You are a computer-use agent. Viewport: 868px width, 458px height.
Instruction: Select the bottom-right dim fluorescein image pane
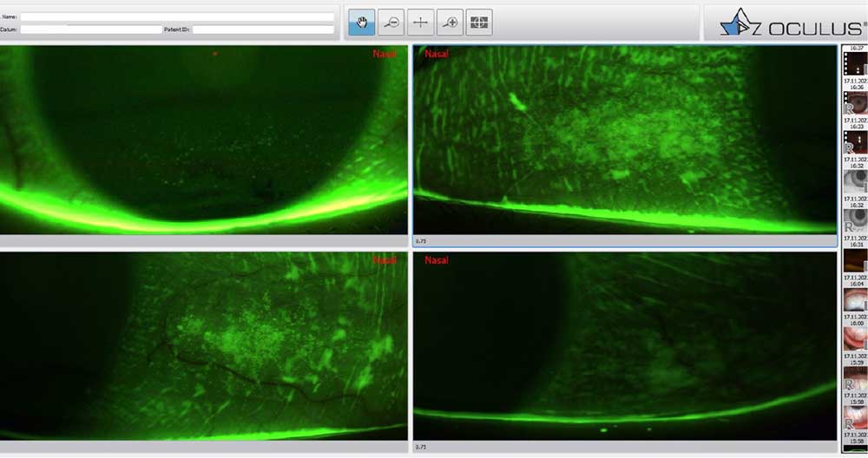(625, 346)
